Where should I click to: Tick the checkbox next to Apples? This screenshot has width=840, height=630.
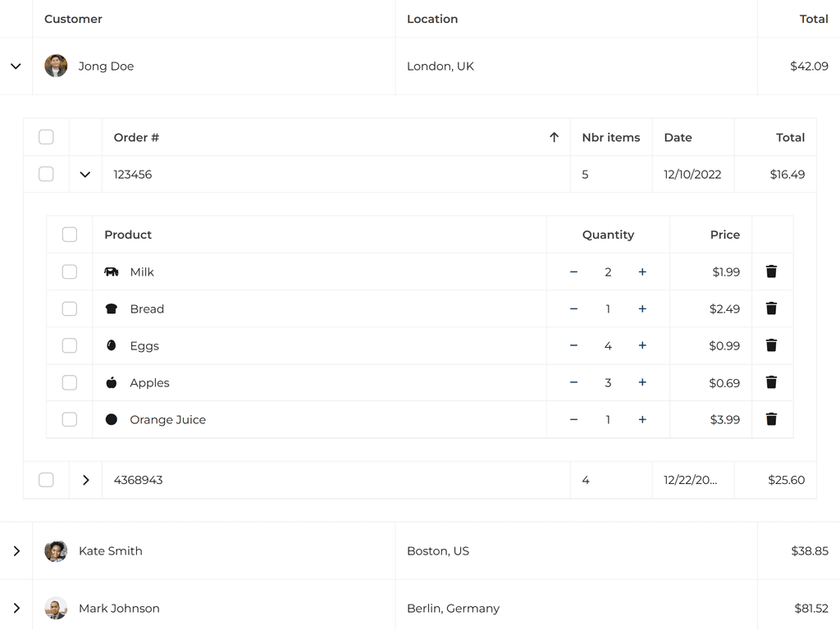click(x=70, y=382)
